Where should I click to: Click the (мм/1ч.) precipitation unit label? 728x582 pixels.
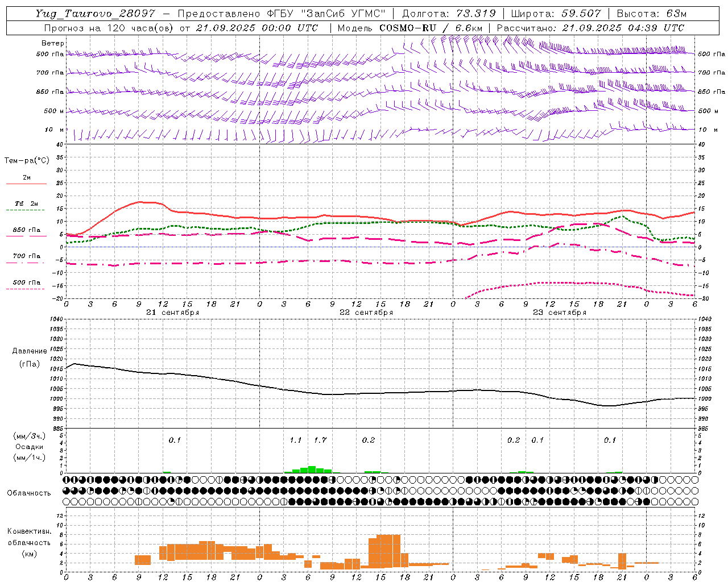coord(30,458)
